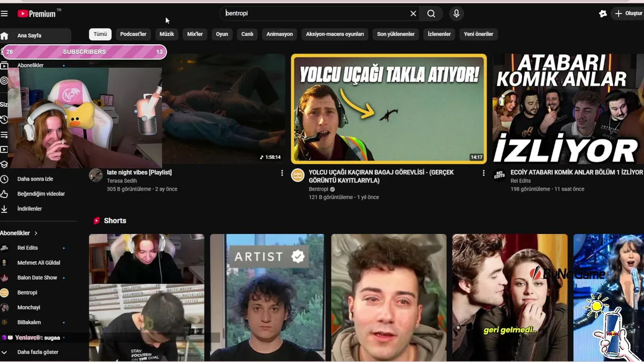Open YOLCU UÇAĞI KAÇIRAN BAGAJ GÖREVLİSİ title
Screen dimensions: 644x362
[x=381, y=176]
